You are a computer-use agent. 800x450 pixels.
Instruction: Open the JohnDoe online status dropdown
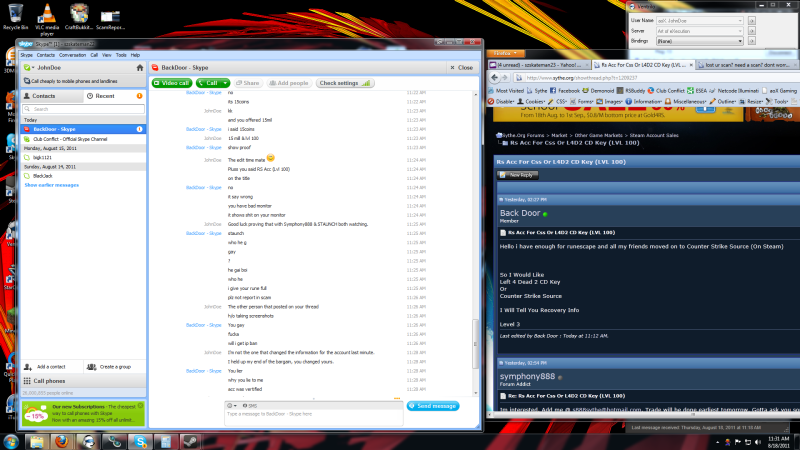point(29,67)
